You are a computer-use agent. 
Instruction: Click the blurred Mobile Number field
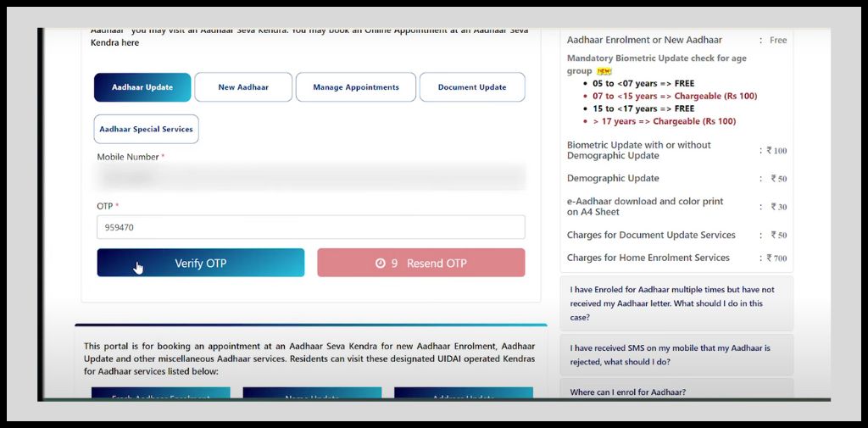(x=310, y=177)
